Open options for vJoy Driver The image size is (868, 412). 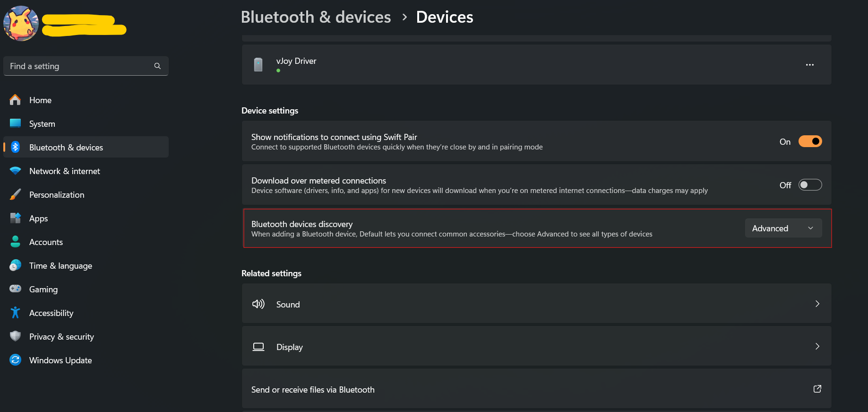pyautogui.click(x=809, y=65)
